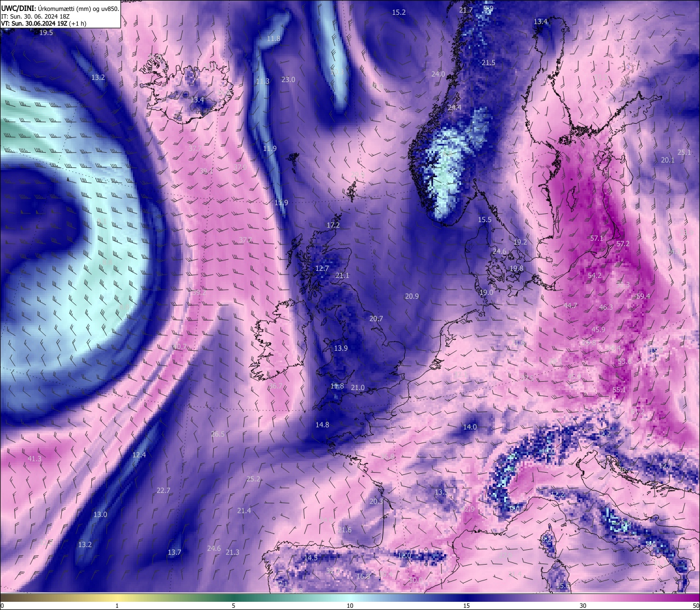
Task: Click the 54.2 value label
Action: coord(594,275)
